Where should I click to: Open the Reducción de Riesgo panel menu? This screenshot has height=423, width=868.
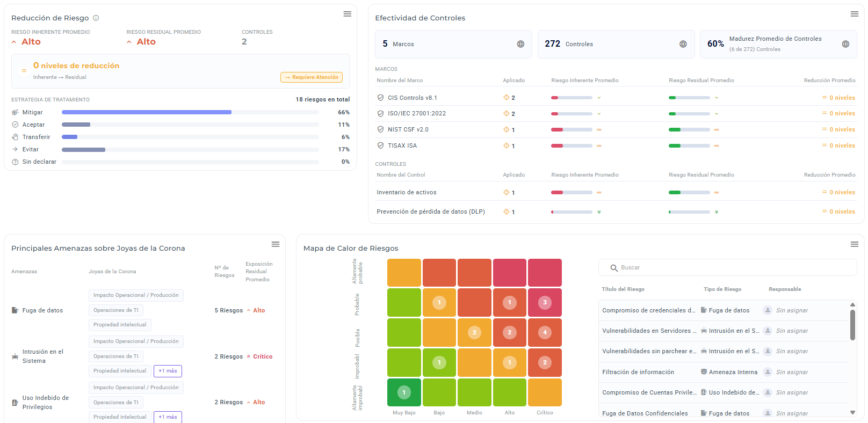pos(348,14)
